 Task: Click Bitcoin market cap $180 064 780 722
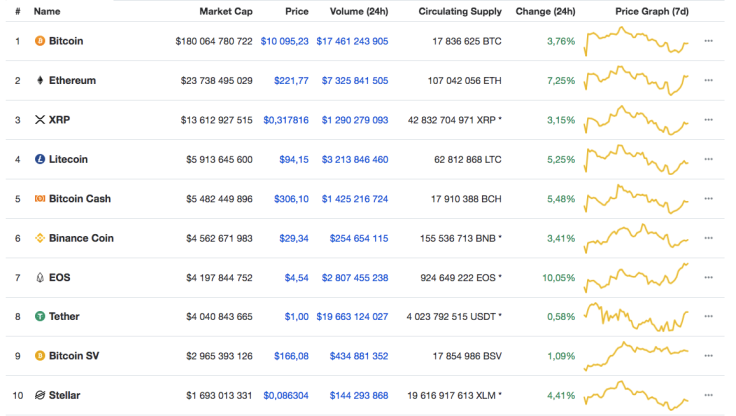pyautogui.click(x=214, y=41)
